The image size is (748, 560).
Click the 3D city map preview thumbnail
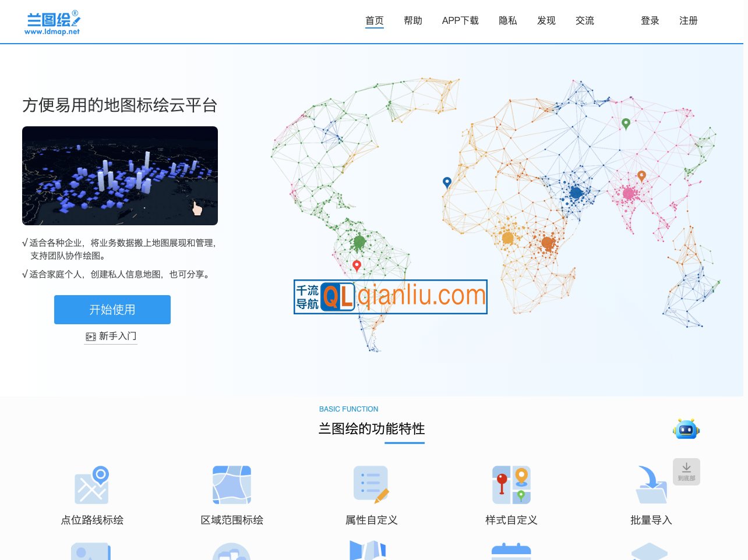coord(119,176)
